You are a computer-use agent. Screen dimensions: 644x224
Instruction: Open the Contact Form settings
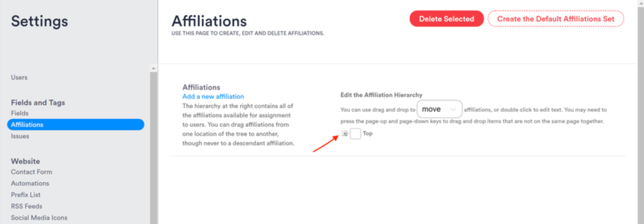click(32, 172)
